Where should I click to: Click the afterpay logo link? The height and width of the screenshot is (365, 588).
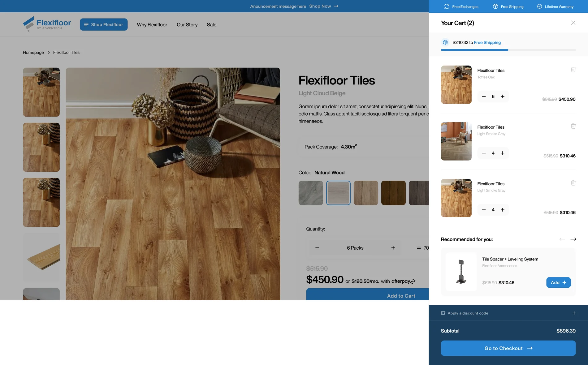pyautogui.click(x=403, y=281)
